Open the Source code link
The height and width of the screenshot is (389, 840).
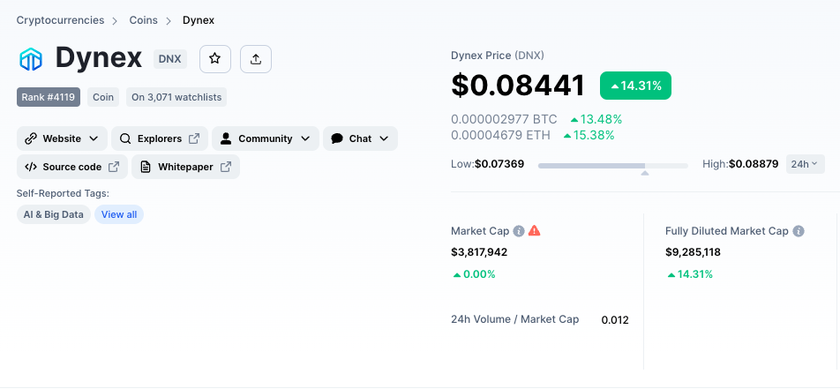pyautogui.click(x=72, y=167)
